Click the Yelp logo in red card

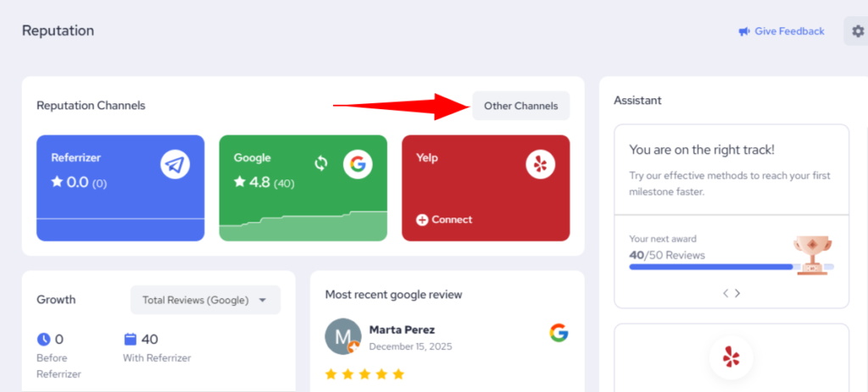coord(540,164)
